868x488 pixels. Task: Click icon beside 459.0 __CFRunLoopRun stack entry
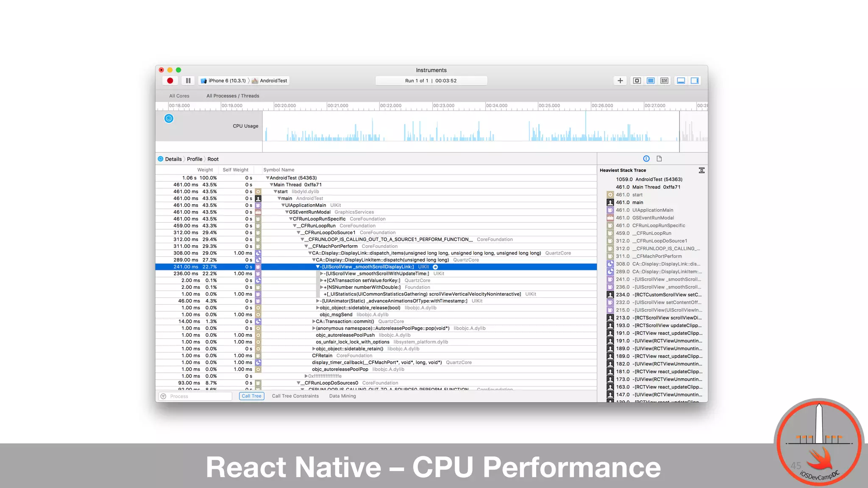tap(610, 233)
